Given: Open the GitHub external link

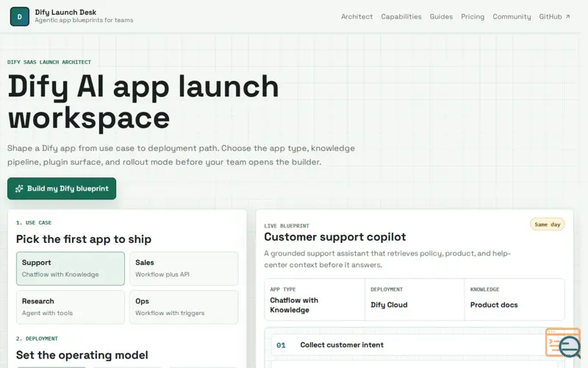Looking at the screenshot, I should 554,16.
